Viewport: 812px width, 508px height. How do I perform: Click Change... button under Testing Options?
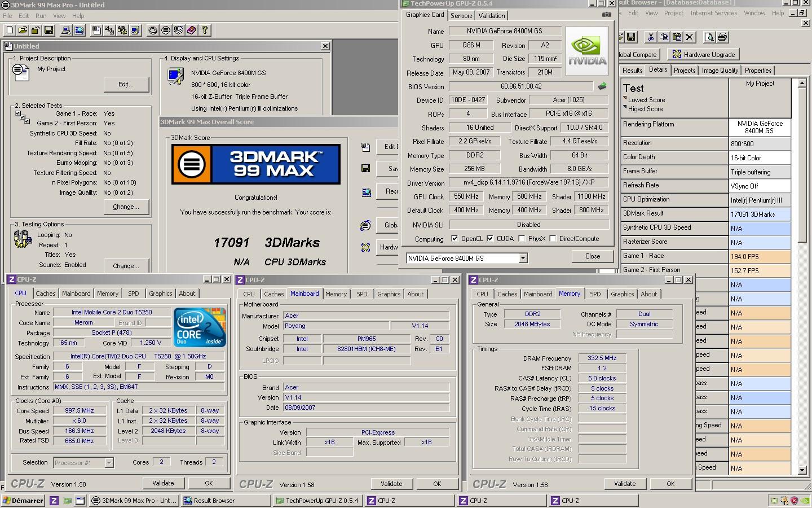(x=126, y=266)
